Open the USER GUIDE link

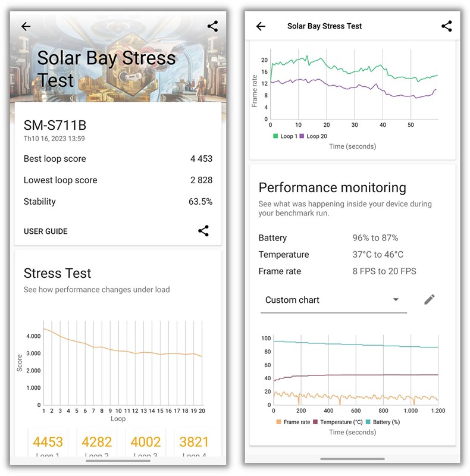pyautogui.click(x=46, y=231)
